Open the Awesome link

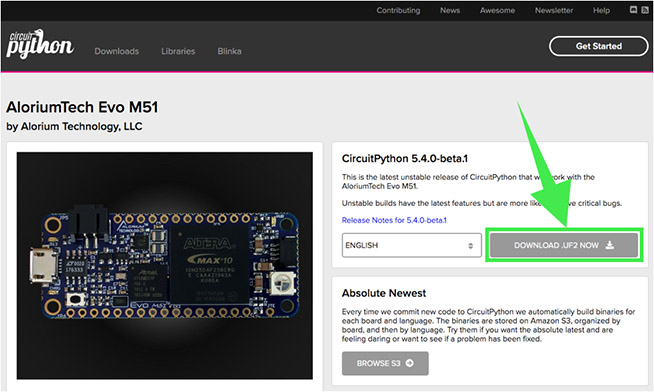coord(497,10)
